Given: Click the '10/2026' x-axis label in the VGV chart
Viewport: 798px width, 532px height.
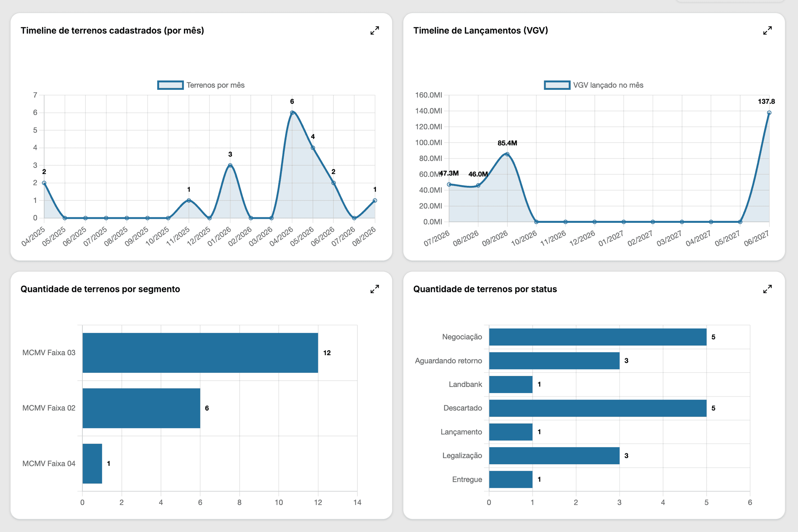Looking at the screenshot, I should tap(524, 238).
